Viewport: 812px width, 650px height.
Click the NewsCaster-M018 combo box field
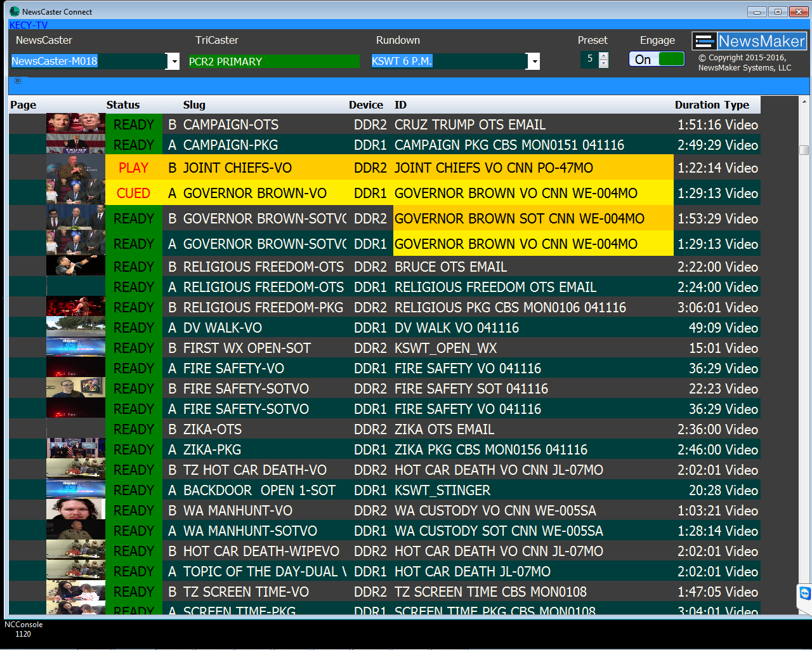pyautogui.click(x=88, y=61)
